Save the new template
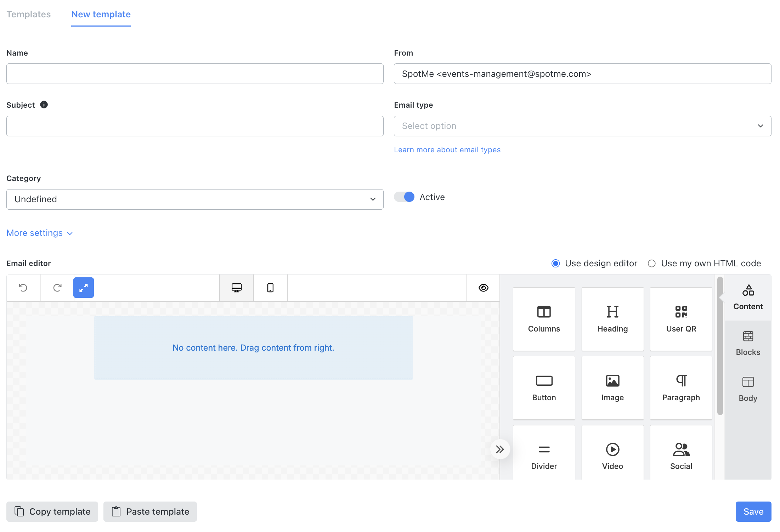Screen dimensions: 780x532 (753, 511)
